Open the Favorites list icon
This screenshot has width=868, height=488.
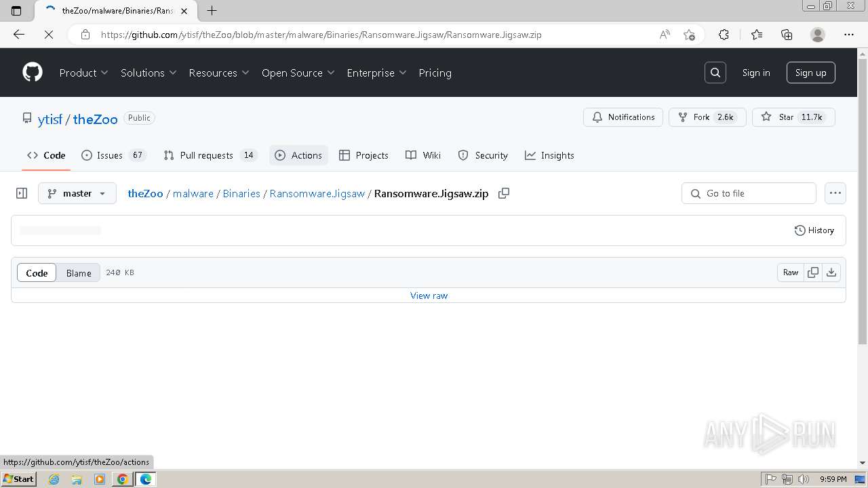(x=757, y=35)
